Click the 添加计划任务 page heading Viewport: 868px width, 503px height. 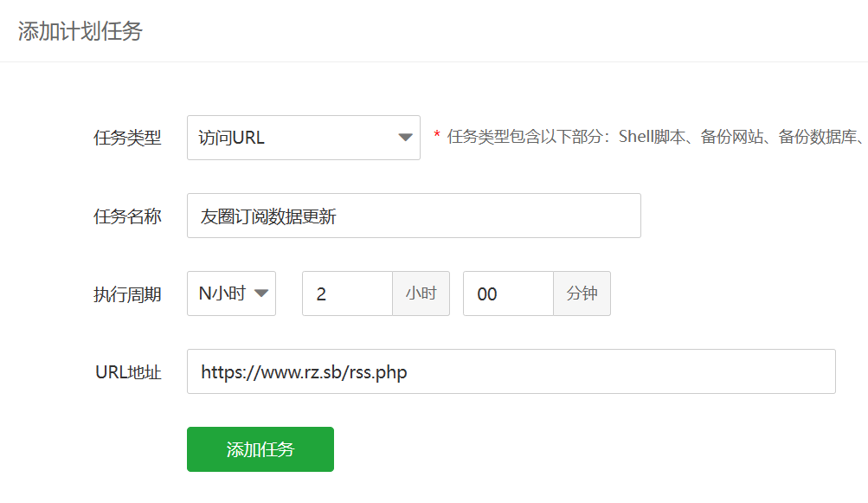80,31
